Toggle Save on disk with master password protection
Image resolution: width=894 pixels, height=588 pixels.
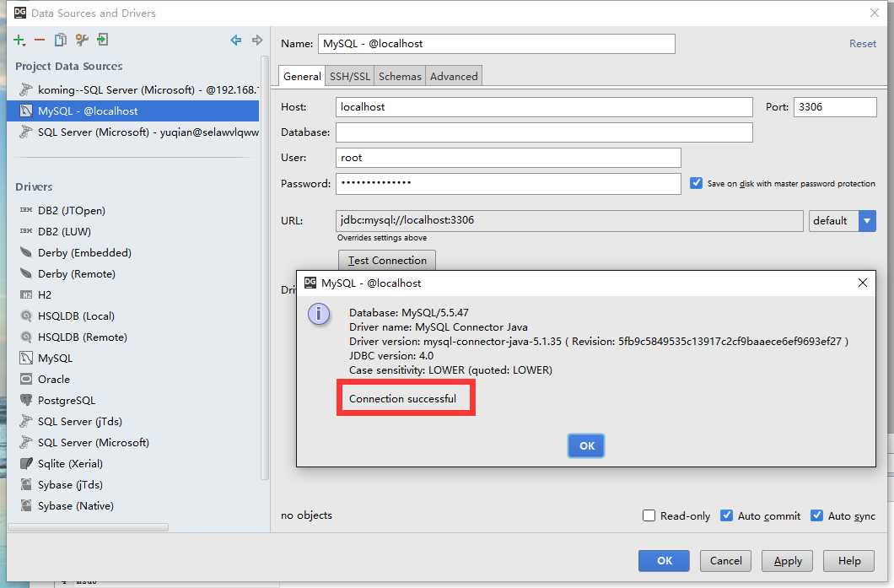point(696,183)
